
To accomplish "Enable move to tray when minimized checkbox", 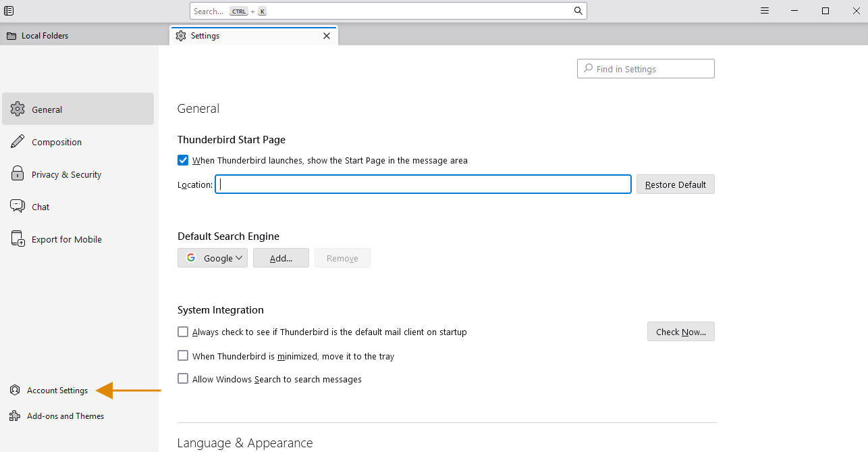I will pyautogui.click(x=183, y=355).
